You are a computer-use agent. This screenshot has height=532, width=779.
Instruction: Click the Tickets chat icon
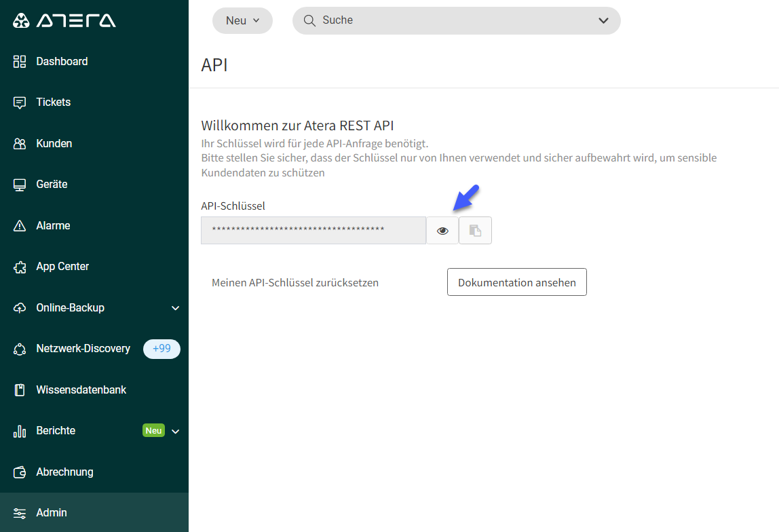tap(20, 103)
